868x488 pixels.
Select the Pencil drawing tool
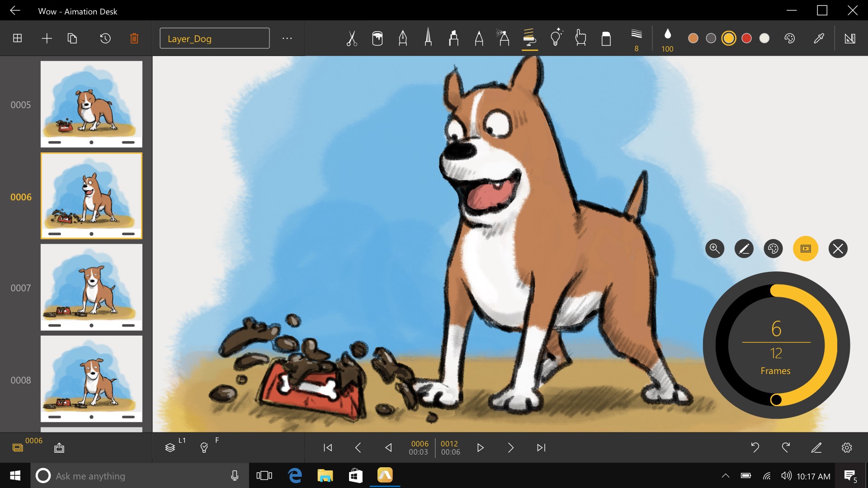tap(479, 38)
